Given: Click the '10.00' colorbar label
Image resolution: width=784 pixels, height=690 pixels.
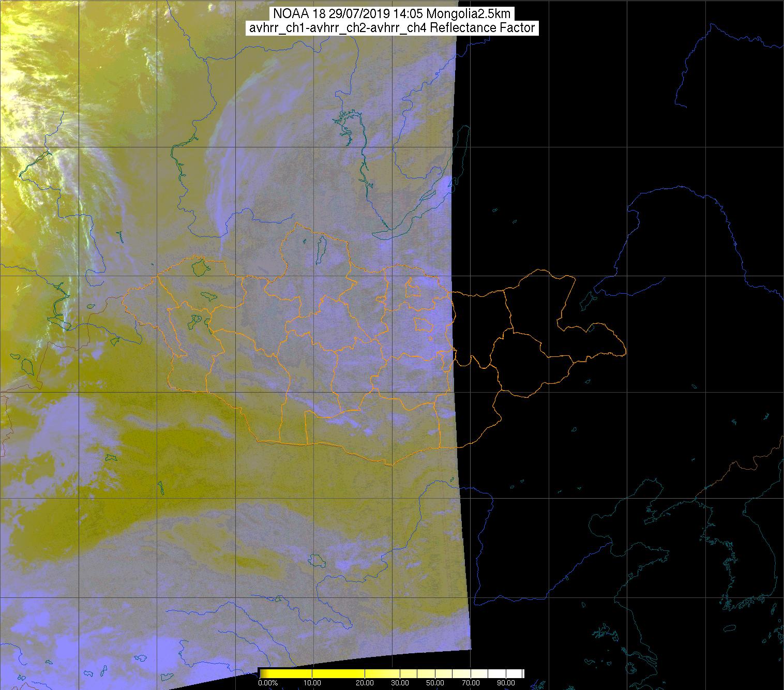Looking at the screenshot, I should (313, 683).
